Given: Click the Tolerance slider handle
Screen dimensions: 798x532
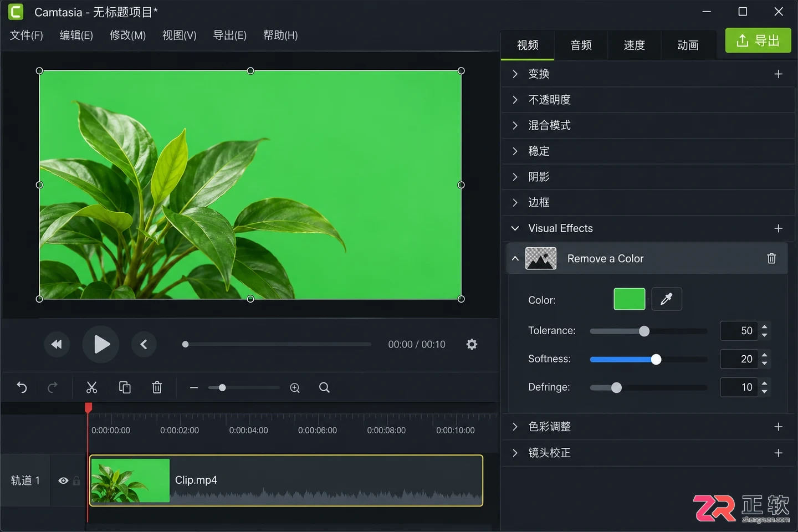Looking at the screenshot, I should pos(644,331).
